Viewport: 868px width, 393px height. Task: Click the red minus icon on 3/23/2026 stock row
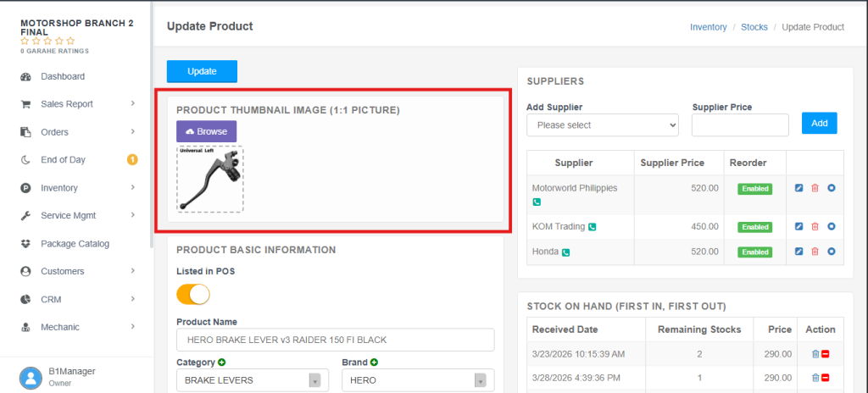(826, 354)
